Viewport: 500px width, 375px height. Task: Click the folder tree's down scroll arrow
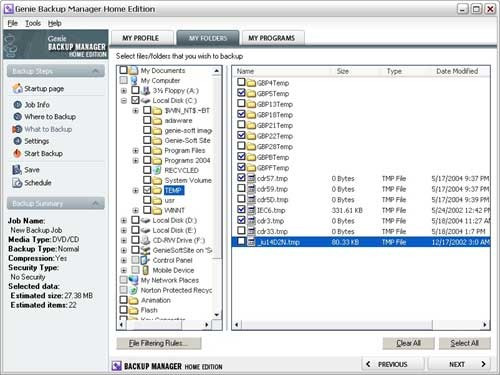click(x=217, y=315)
